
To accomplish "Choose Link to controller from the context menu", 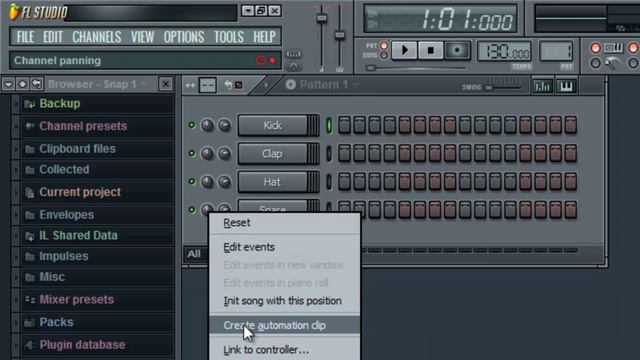I will click(284, 350).
